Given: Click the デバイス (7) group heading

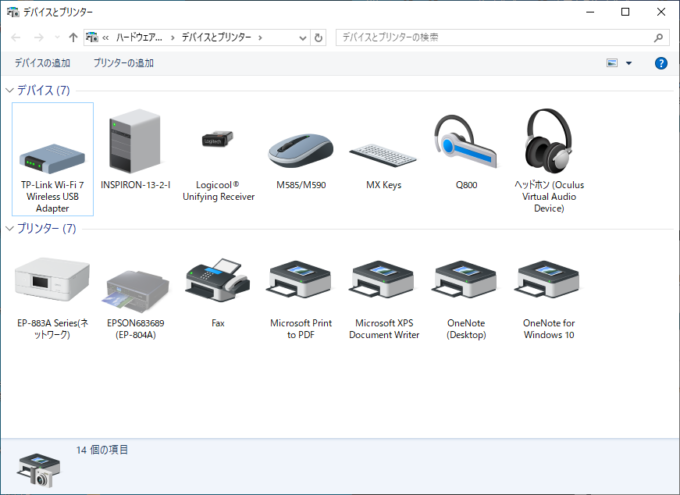Looking at the screenshot, I should point(43,90).
